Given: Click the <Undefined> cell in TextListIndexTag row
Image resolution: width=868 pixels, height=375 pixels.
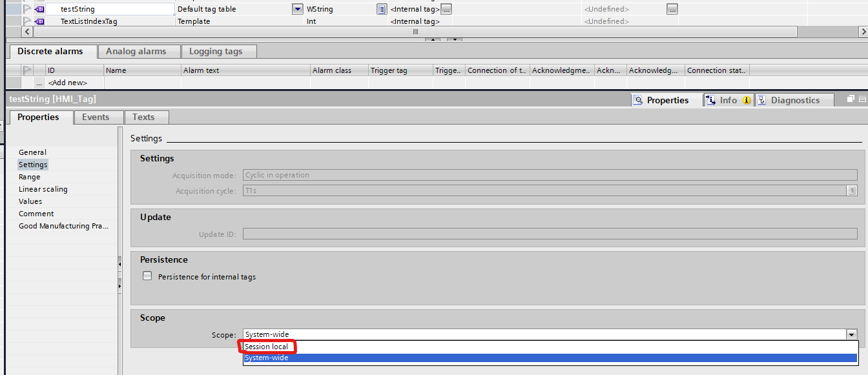Looking at the screenshot, I should 630,21.
